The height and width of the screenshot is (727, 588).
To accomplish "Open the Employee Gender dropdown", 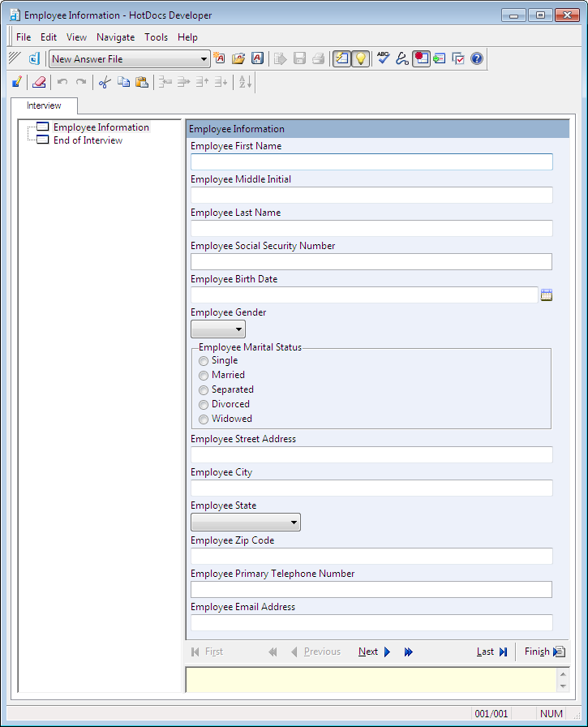I will pyautogui.click(x=218, y=329).
